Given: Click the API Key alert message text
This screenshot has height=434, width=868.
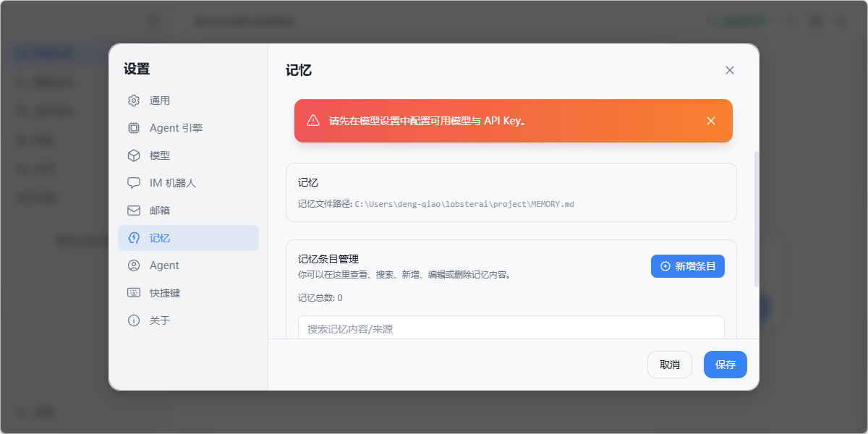Looking at the screenshot, I should point(427,121).
